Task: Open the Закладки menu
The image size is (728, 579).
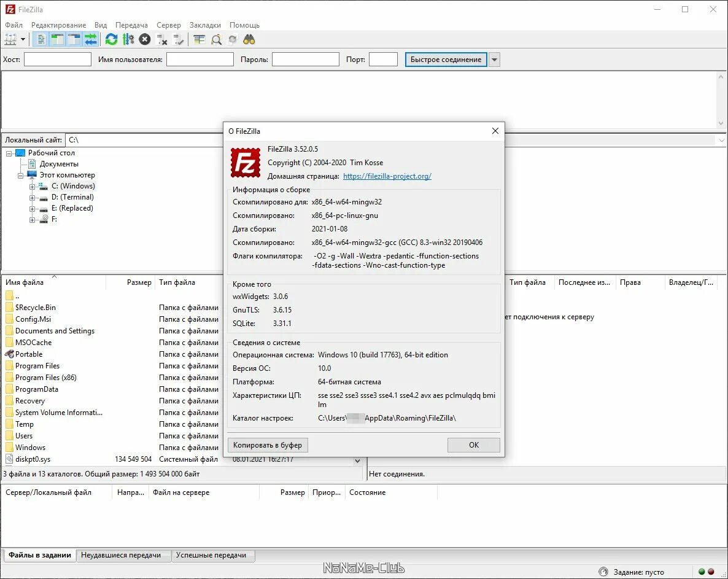Action: coord(205,25)
